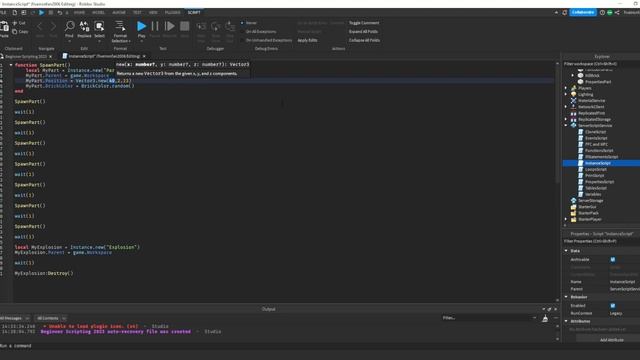Image resolution: width=640 pixels, height=360 pixels.
Task: Collapse the Data properties section
Action: tap(566, 251)
